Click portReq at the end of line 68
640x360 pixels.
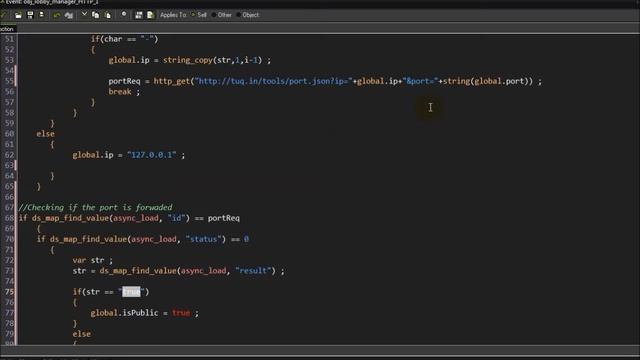pos(224,218)
